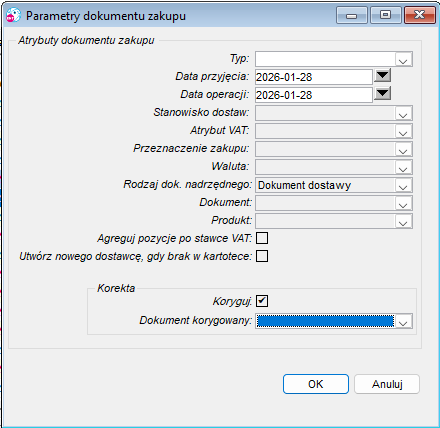
Task: Click the Atrybuty dokumentu zakupu group title
Action: 86,40
